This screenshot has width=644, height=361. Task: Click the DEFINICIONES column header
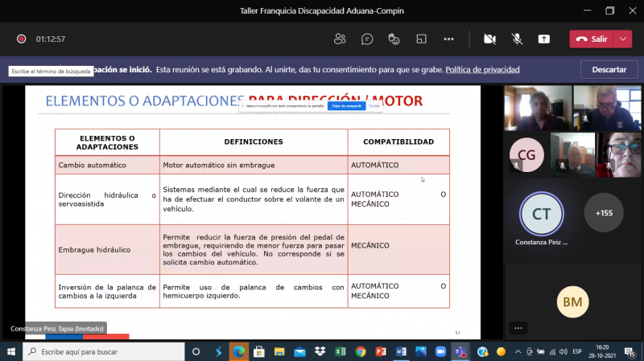(x=254, y=142)
